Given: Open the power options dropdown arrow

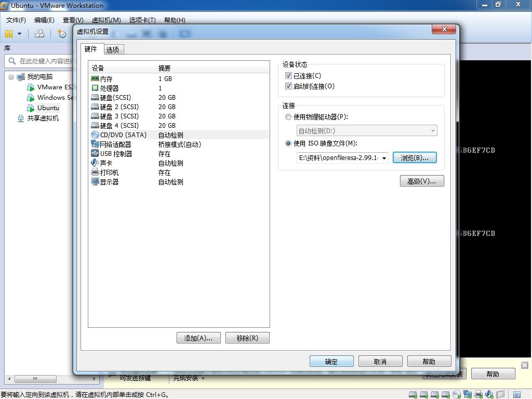Looking at the screenshot, I should [x=19, y=34].
